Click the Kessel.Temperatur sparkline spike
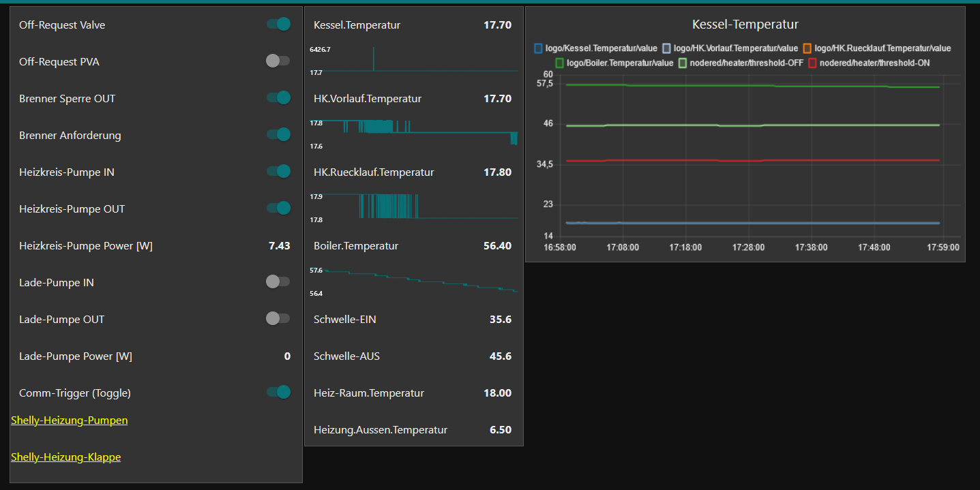Screen dimensions: 980x490 tap(374, 59)
